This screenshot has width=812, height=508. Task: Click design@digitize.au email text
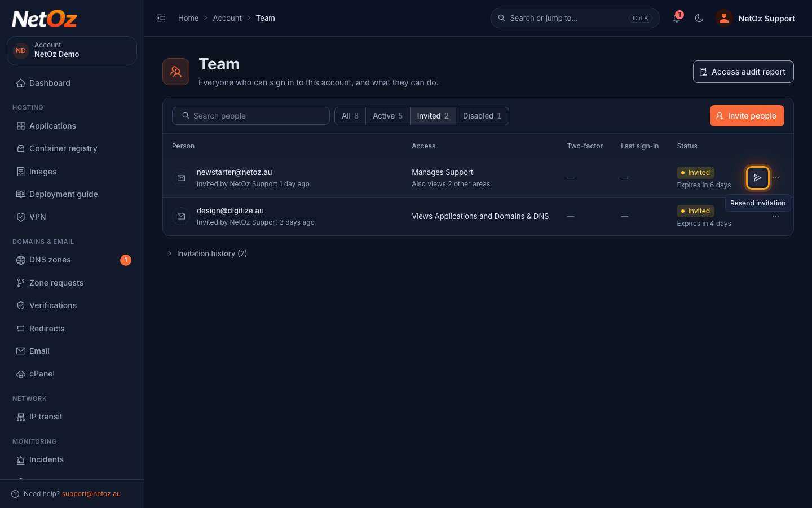(x=230, y=211)
